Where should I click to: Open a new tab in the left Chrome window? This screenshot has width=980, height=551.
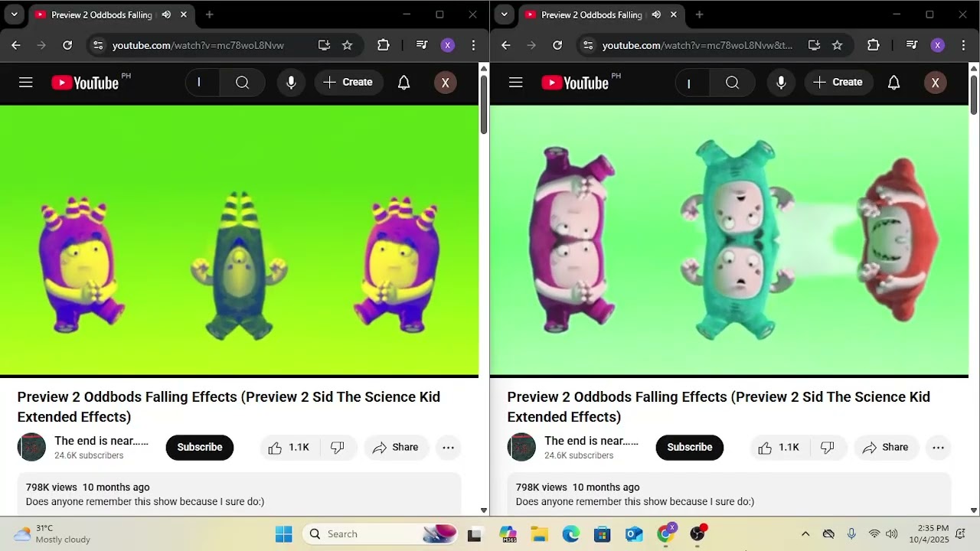209,15
